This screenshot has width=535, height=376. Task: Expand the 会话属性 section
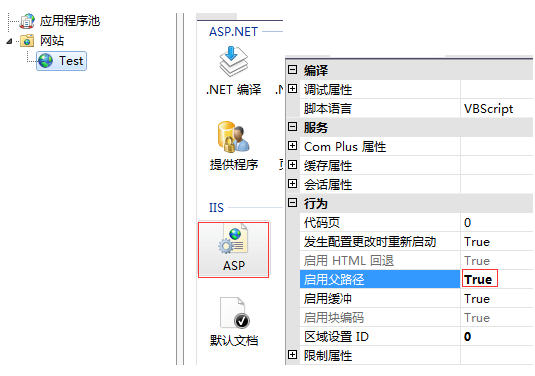click(x=292, y=184)
